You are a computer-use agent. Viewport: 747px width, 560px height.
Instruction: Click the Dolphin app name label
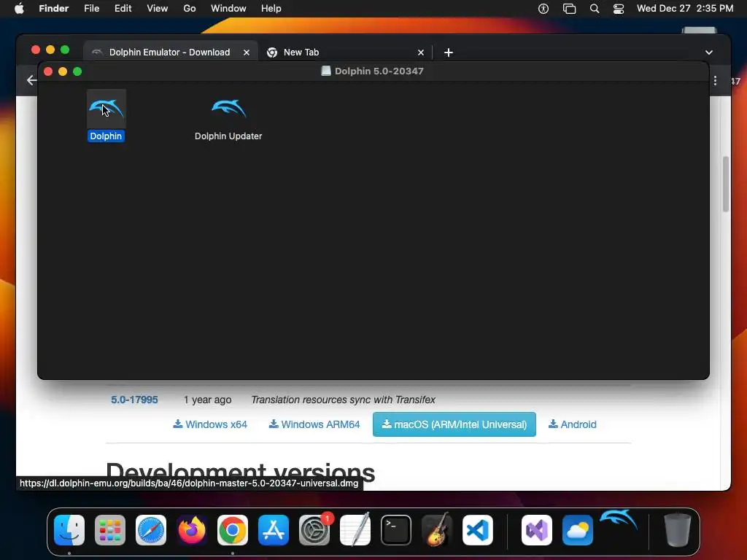pyautogui.click(x=106, y=136)
